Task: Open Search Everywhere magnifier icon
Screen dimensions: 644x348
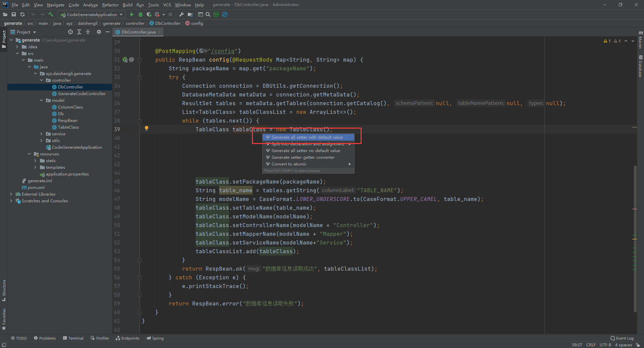Action: coord(208,14)
